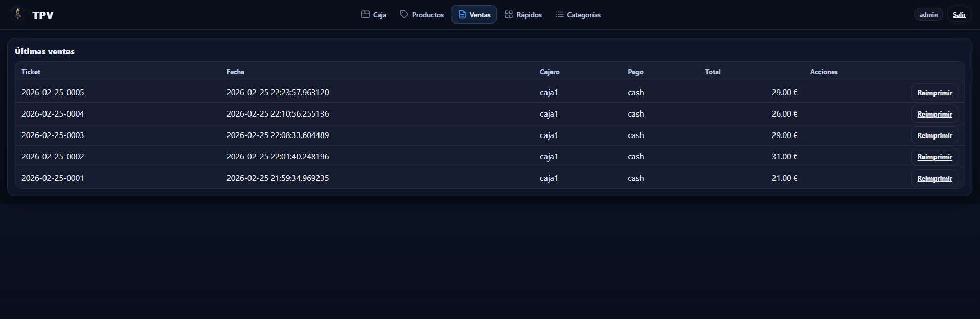Click 29.00 € total of ticket 0003
Image resolution: width=980 pixels, height=319 pixels.
pyautogui.click(x=785, y=135)
